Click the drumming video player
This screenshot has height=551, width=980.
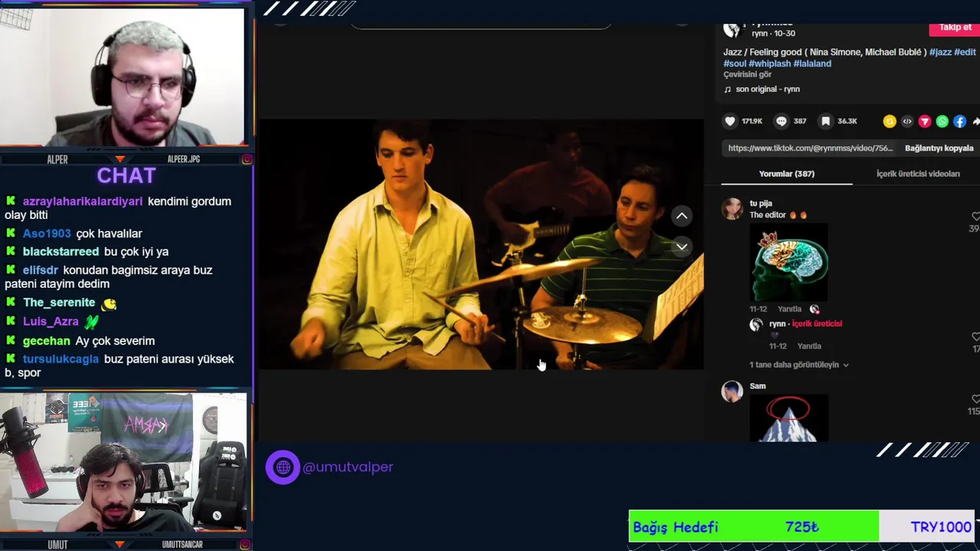coord(481,244)
